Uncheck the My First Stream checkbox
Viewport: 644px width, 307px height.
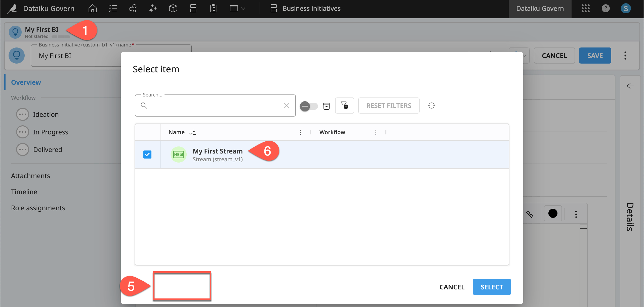coord(147,154)
